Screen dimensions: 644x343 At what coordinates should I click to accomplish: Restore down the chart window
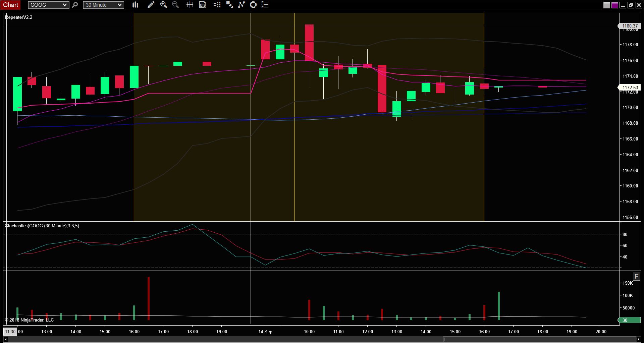[631, 5]
